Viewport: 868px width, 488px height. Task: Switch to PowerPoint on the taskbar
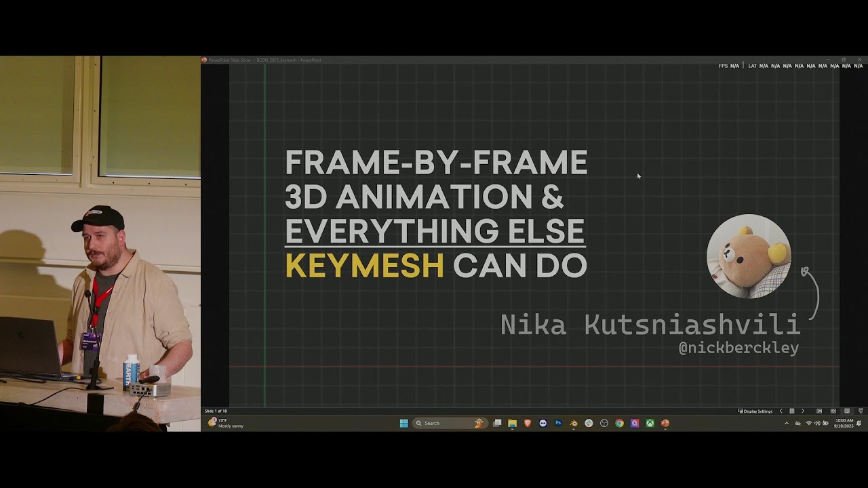(665, 423)
